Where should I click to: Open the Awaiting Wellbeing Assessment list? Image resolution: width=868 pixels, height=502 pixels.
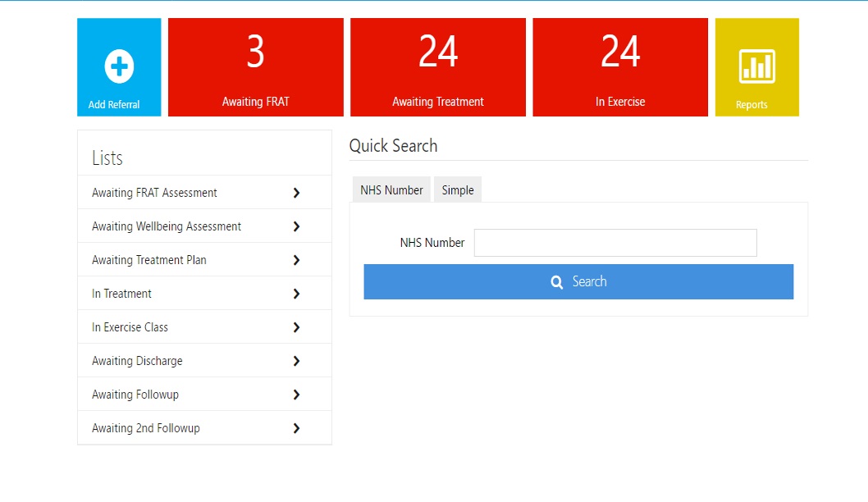pos(204,226)
